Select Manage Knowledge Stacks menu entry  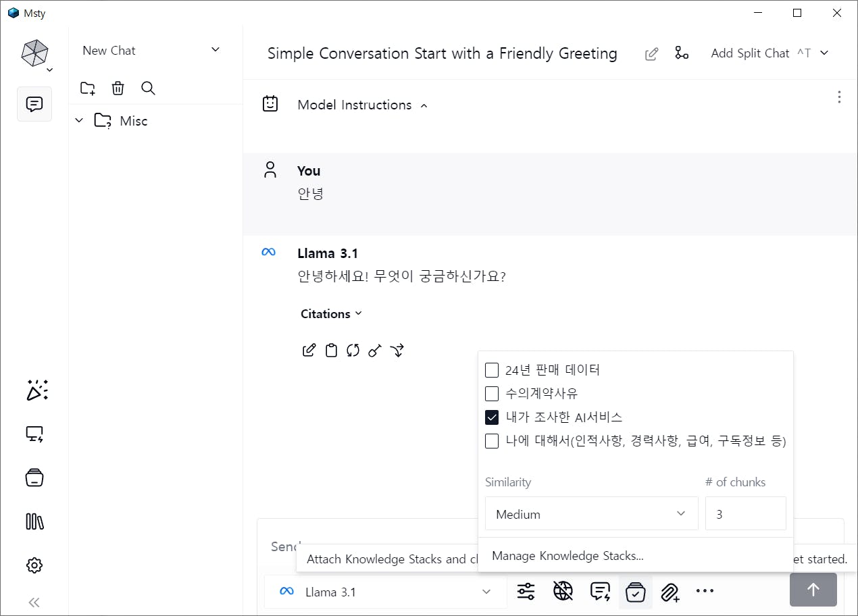click(567, 556)
